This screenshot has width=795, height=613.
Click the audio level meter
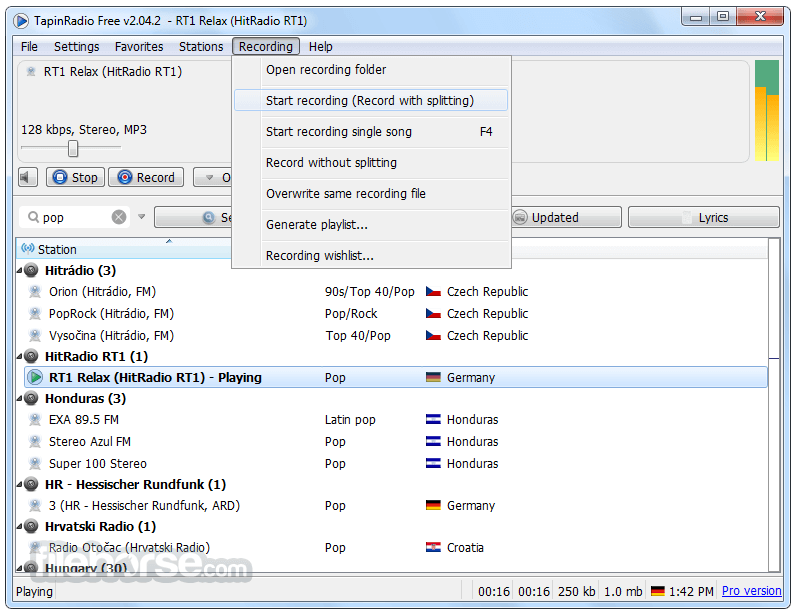766,111
